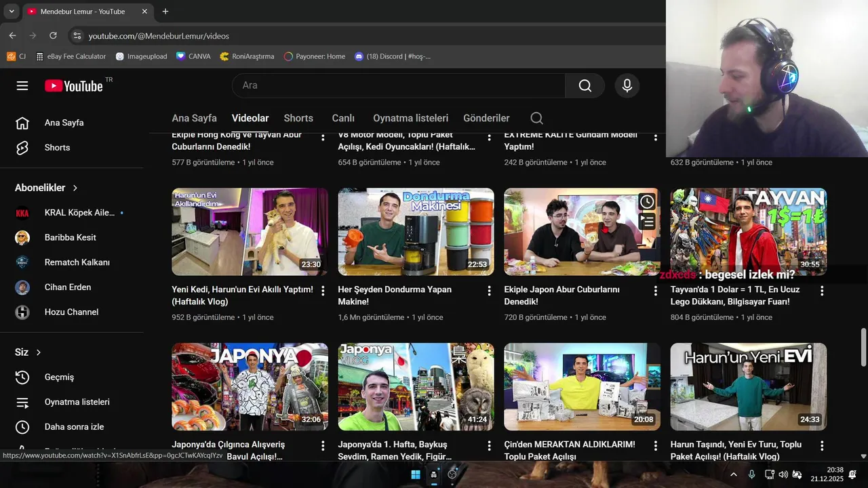The width and height of the screenshot is (868, 488).
Task: Open volume control in system tray
Action: pyautogui.click(x=783, y=474)
